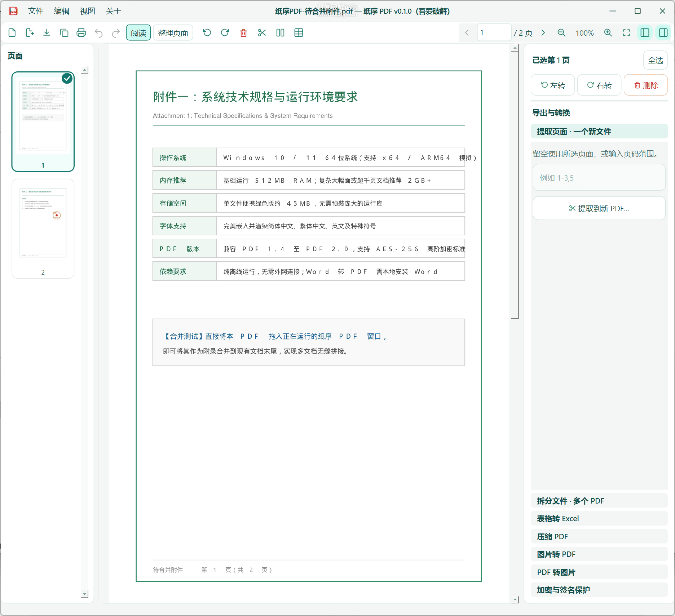Click the document view vertical scrollbar thumb
The height and width of the screenshot is (616, 675).
[515, 185]
